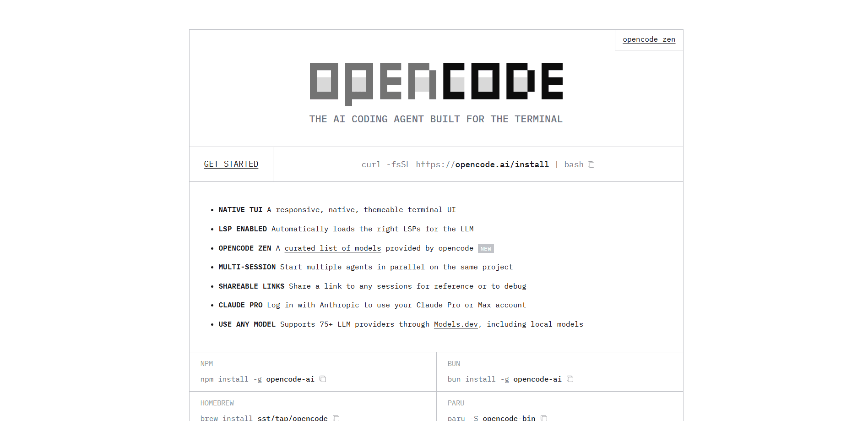Click the 'paru -S opencode-bin' text
This screenshot has height=421, width=868.
[491, 418]
